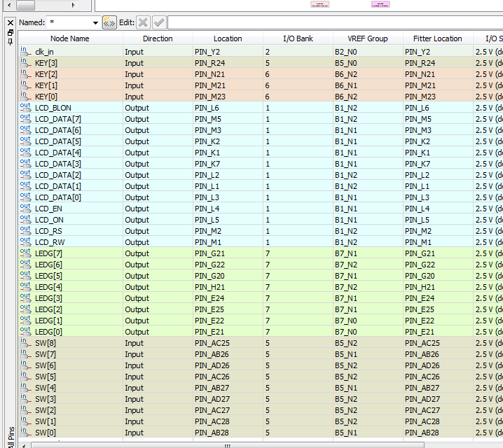
Task: Pin the All Pins panel
Action: 10,41
